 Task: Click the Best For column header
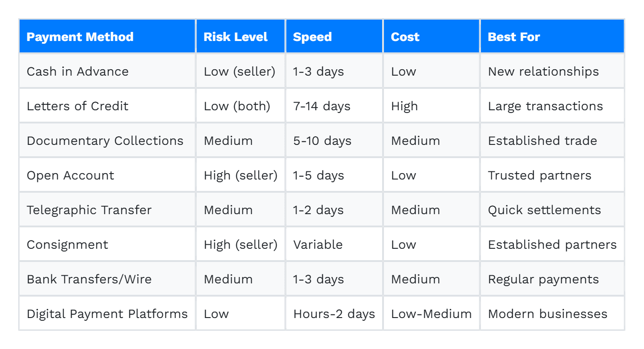tap(552, 36)
